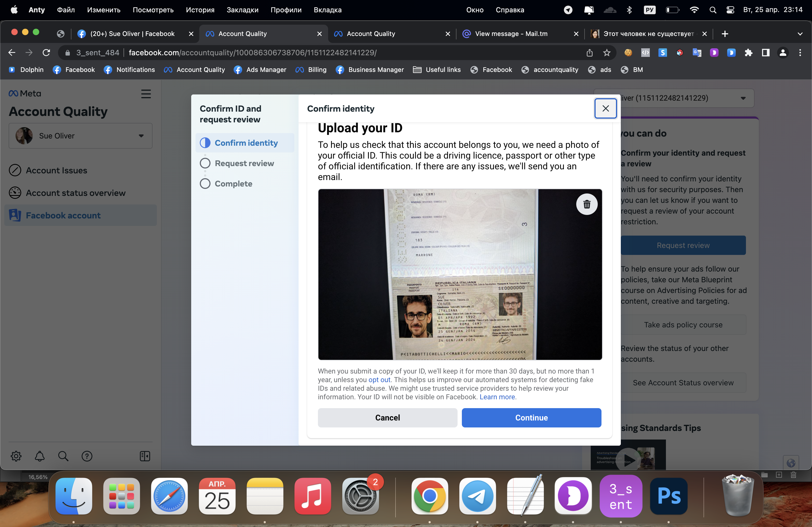812x527 pixels.
Task: Click the uploaded passport image preview
Action: click(460, 275)
